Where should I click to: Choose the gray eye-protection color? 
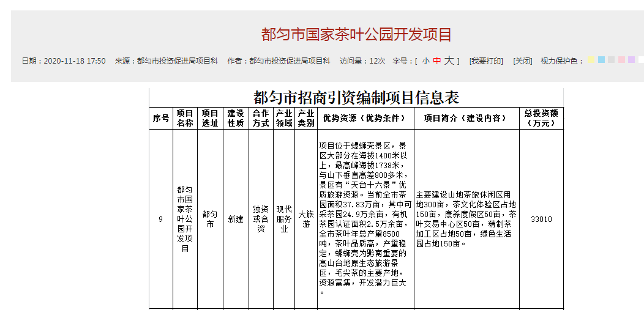click(611, 59)
